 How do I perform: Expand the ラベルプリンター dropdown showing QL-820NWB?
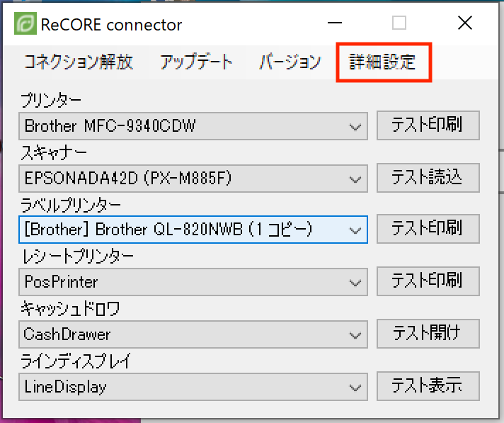point(193,230)
